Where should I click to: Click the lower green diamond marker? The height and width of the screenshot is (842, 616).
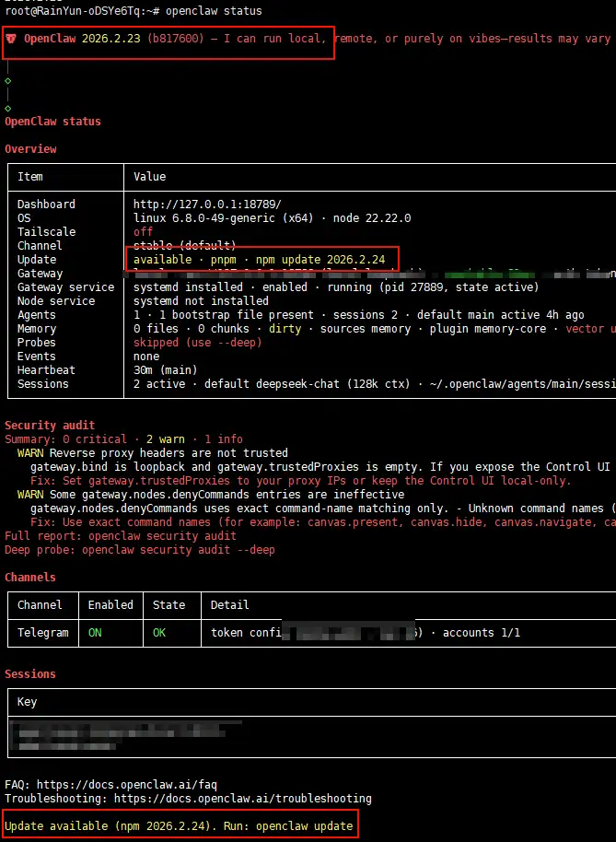point(8,108)
